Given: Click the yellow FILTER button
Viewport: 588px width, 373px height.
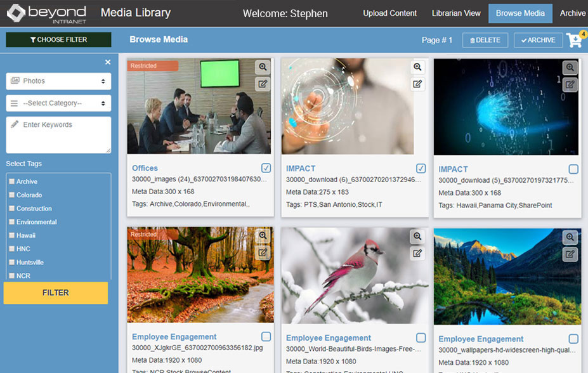Looking at the screenshot, I should point(55,292).
